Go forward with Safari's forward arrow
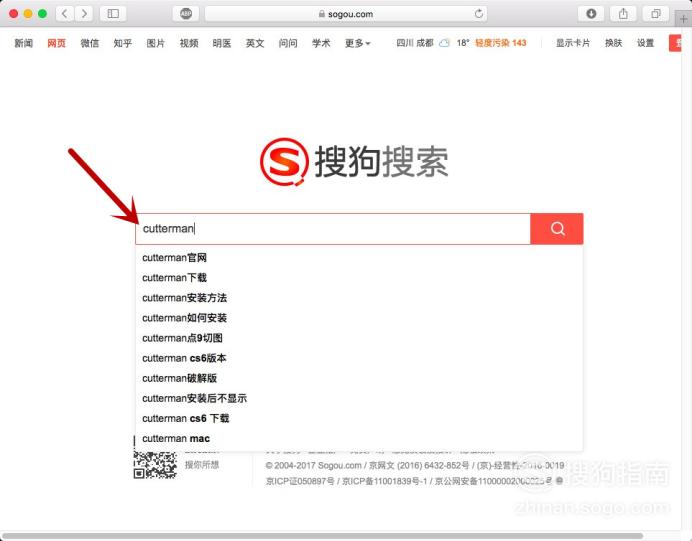 [84, 14]
